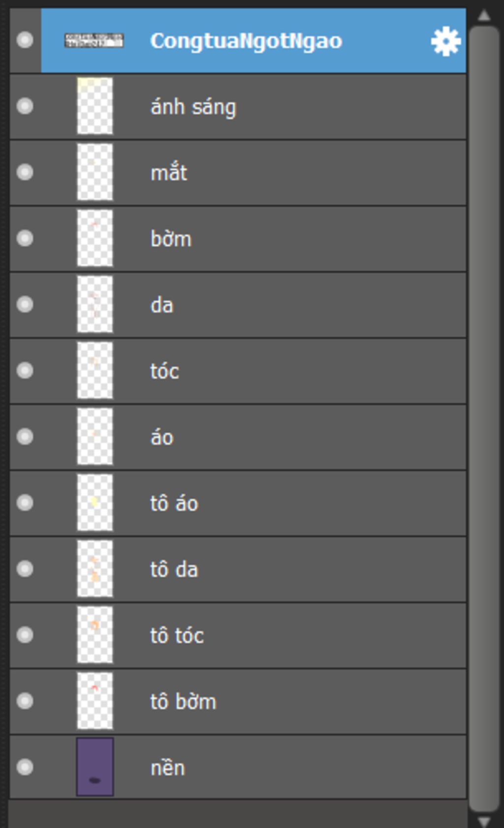504x828 pixels.
Task: Select the tô bờm layer
Action: tap(238, 701)
